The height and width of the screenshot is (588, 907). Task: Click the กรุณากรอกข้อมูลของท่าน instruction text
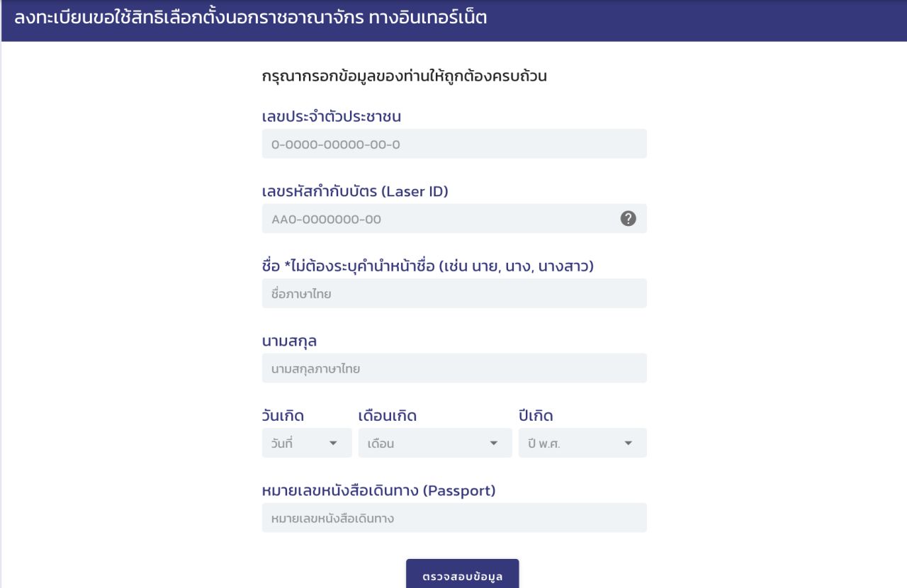(x=405, y=77)
